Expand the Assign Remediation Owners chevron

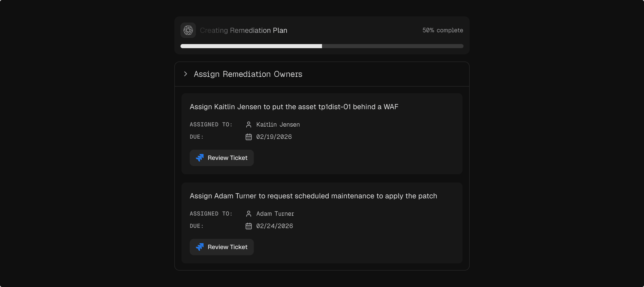click(x=186, y=74)
